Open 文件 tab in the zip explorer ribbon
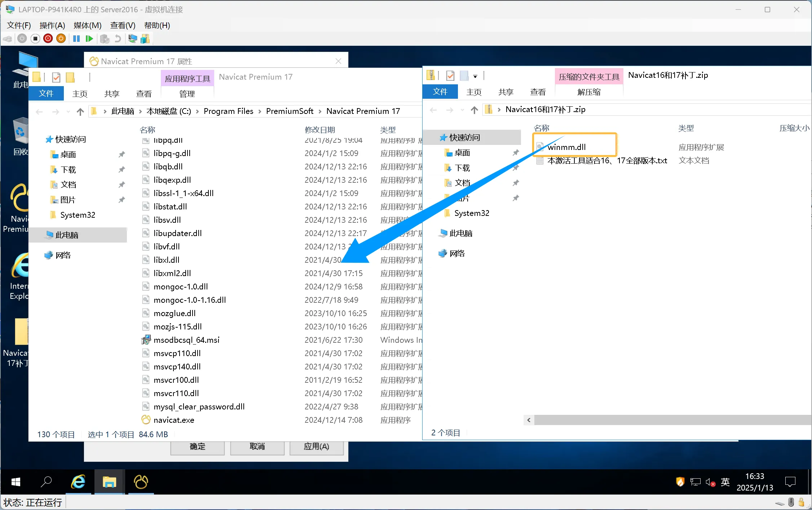The height and width of the screenshot is (510, 812). tap(440, 92)
